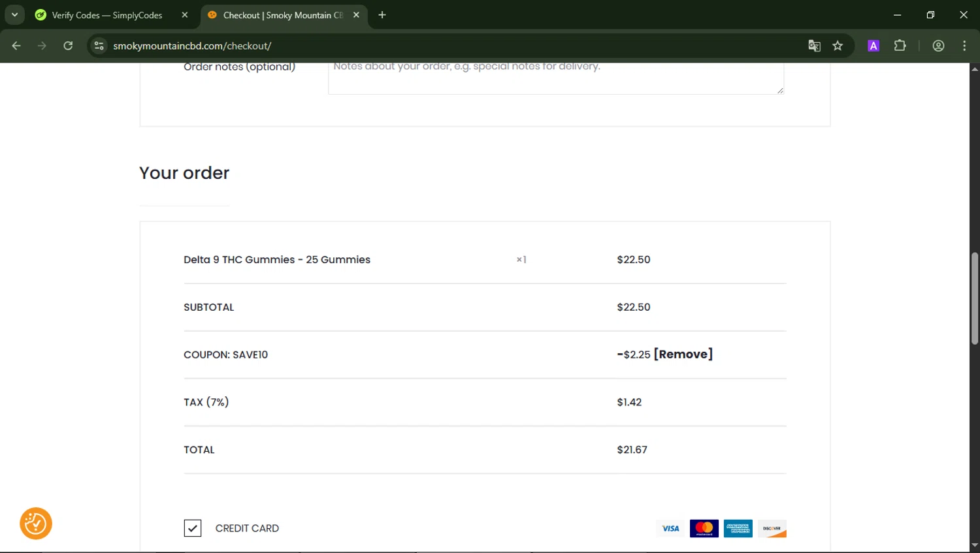
Task: Click the Mastercard logo
Action: pyautogui.click(x=704, y=528)
